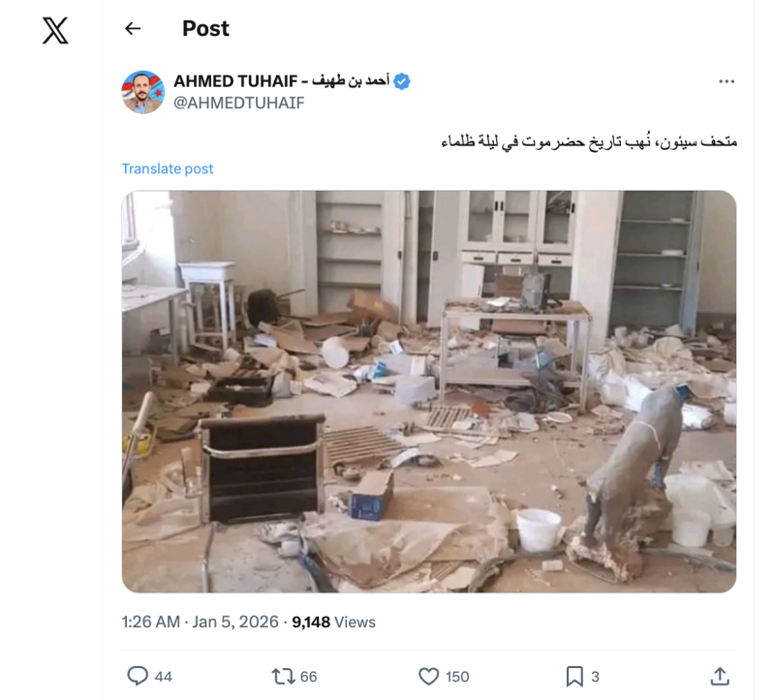The height and width of the screenshot is (700, 775).
Task: Click Translate post
Action: click(167, 168)
